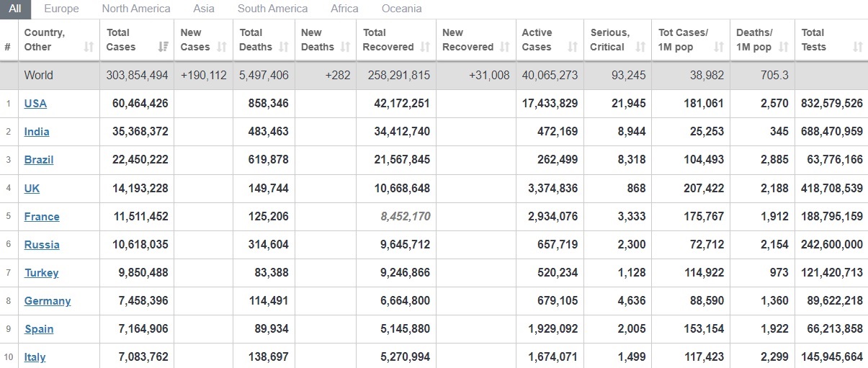Click the 'World' row label
The image size is (868, 368).
39,75
